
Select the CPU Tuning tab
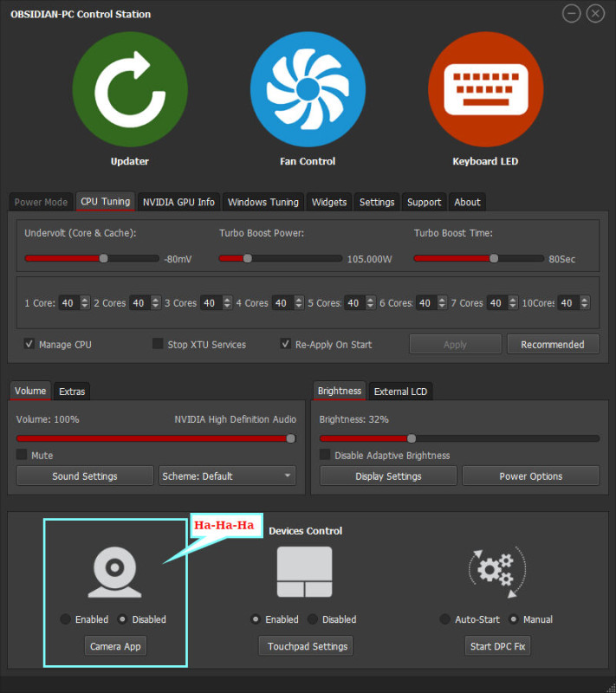[105, 201]
